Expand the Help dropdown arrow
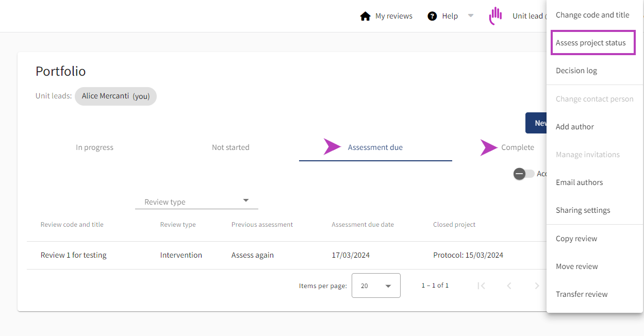The width and height of the screenshot is (644, 336). (x=470, y=15)
